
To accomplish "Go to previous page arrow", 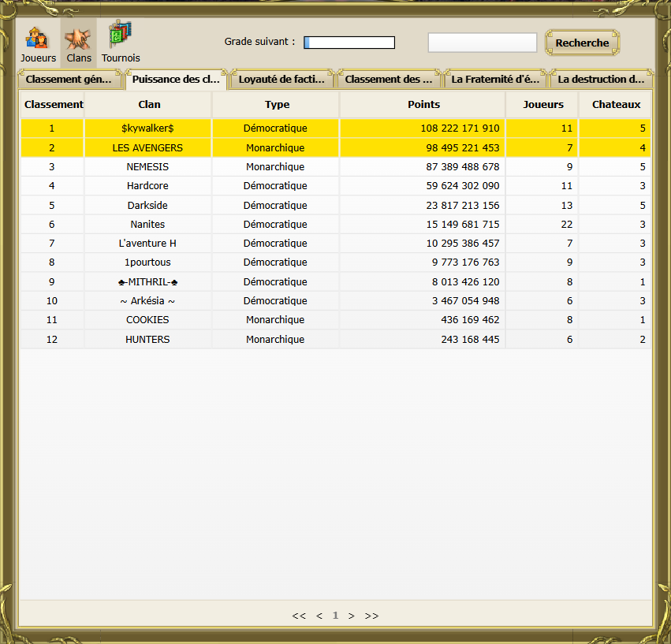I will click(x=319, y=616).
